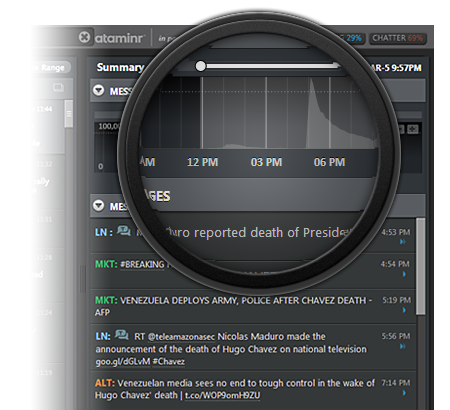This screenshot has width=450, height=410.
Task: Click the Range button in left sidebar
Action: coord(52,68)
